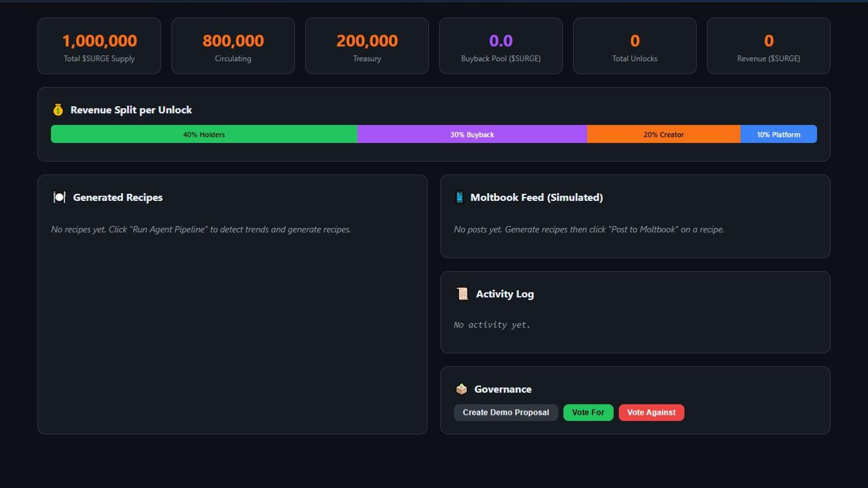Click the plate icon next to Generated Recipes
This screenshot has height=488, width=868.
59,197
